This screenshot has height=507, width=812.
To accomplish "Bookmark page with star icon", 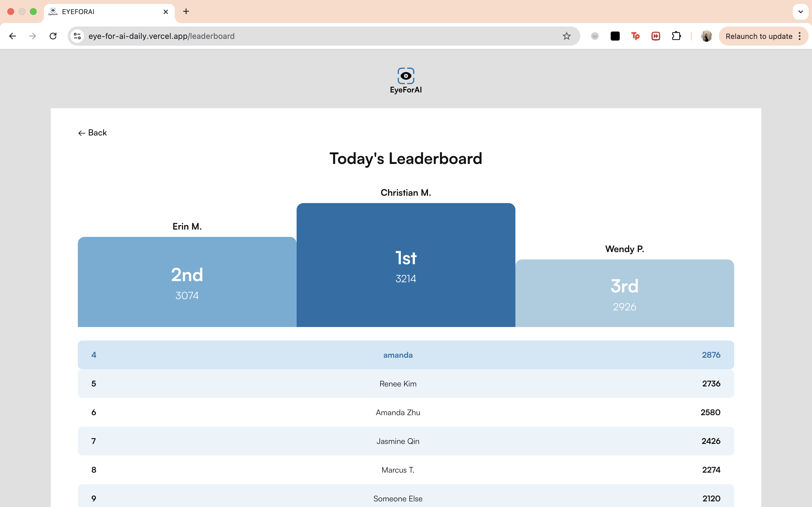I will (x=566, y=36).
